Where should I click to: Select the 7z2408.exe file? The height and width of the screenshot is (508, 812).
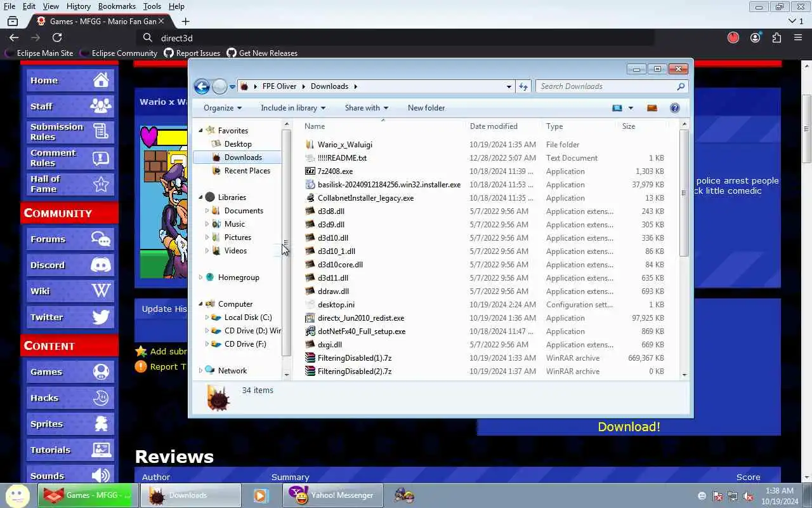(x=335, y=171)
